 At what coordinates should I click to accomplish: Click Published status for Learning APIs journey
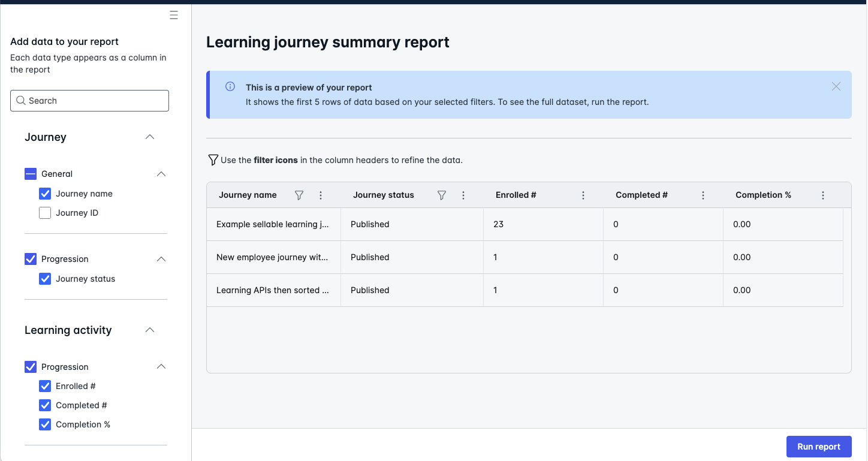click(x=370, y=290)
